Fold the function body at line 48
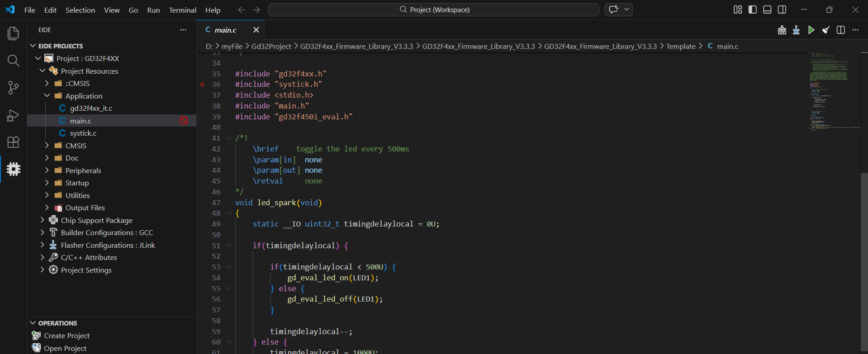The width and height of the screenshot is (868, 354). click(x=229, y=213)
